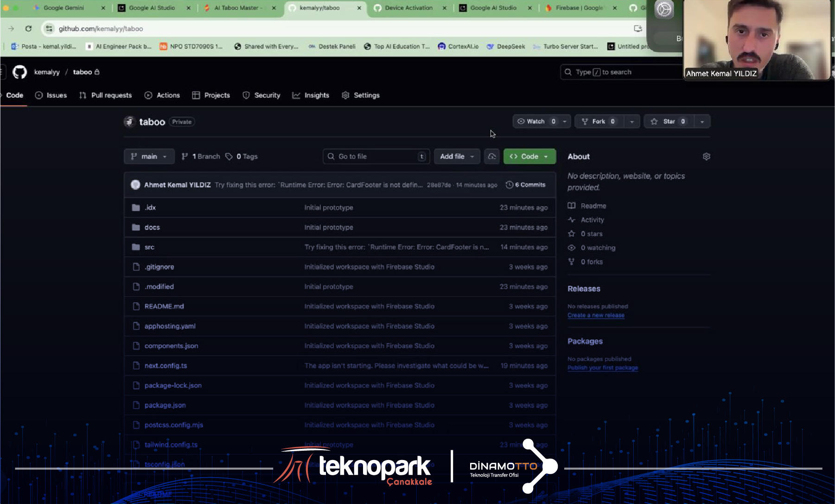This screenshot has height=504, width=835.
Task: Star the taboo repository
Action: (665, 121)
